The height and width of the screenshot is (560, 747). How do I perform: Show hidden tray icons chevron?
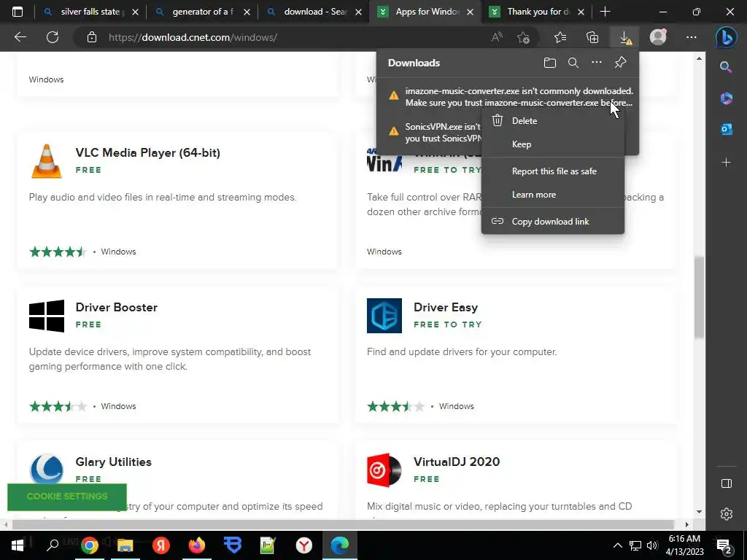coord(617,545)
